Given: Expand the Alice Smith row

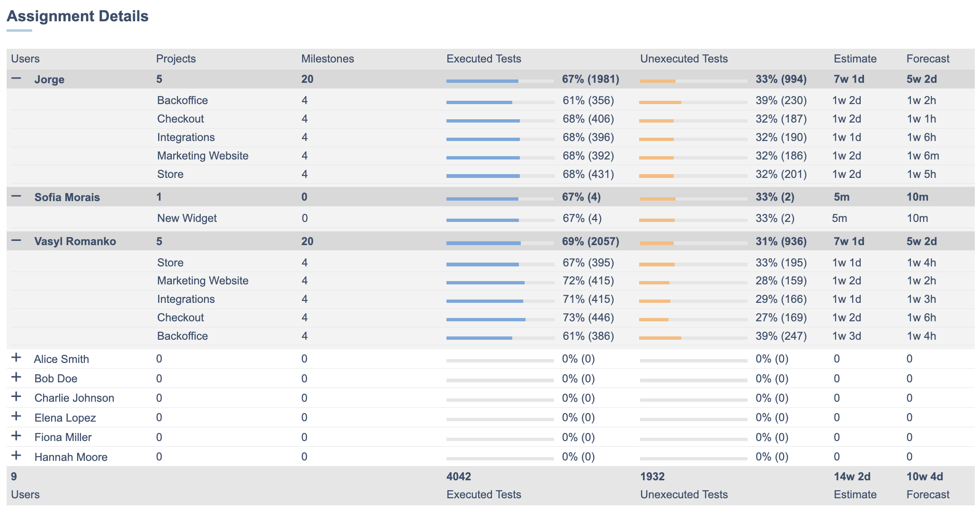Looking at the screenshot, I should (x=16, y=358).
